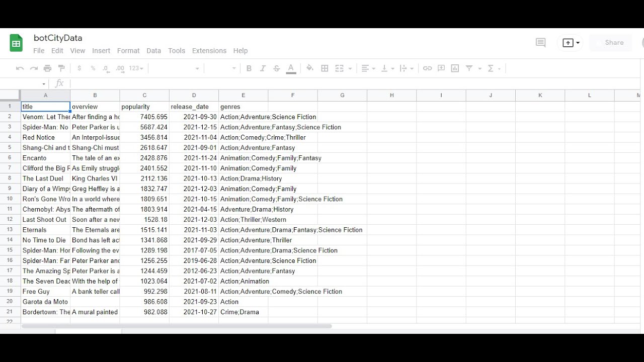
Task: Open comment history icon
Action: click(x=541, y=43)
